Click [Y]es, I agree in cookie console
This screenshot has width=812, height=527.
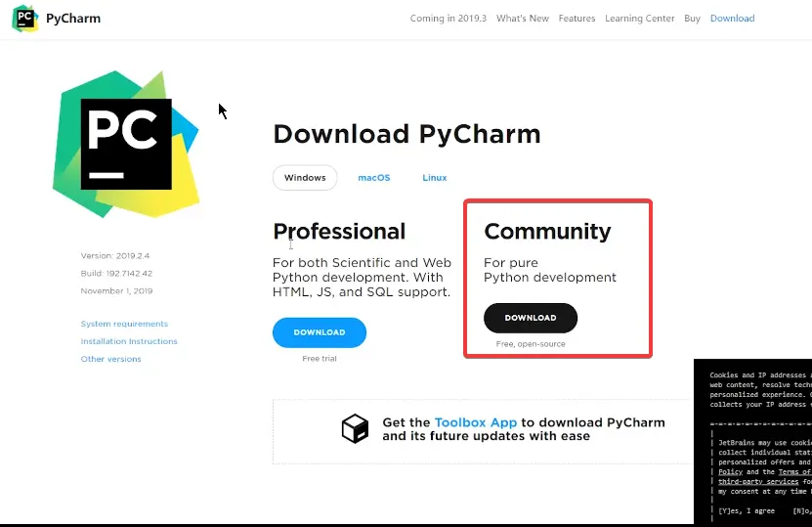pyautogui.click(x=747, y=511)
